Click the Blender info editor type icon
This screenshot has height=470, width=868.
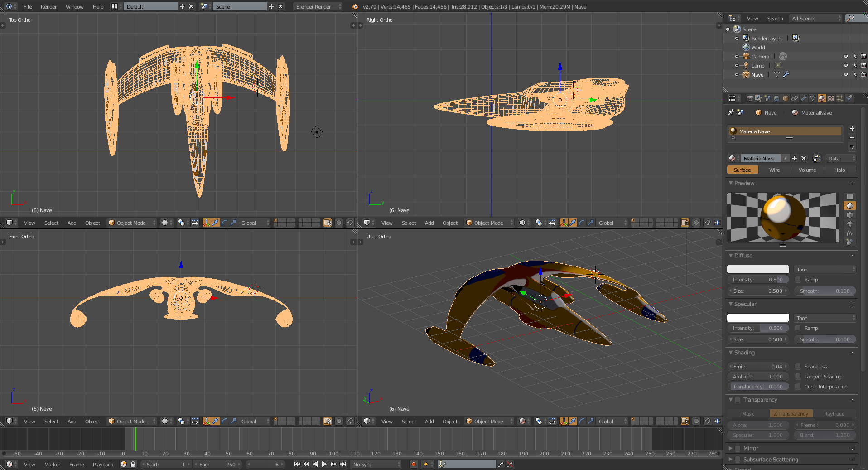coord(9,6)
